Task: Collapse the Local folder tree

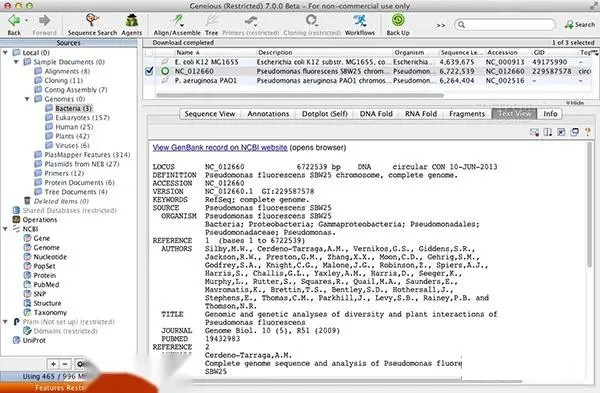Action: coord(5,52)
